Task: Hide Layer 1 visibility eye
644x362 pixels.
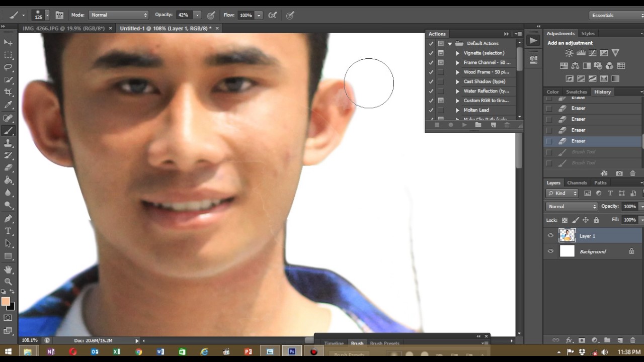Action: click(550, 235)
